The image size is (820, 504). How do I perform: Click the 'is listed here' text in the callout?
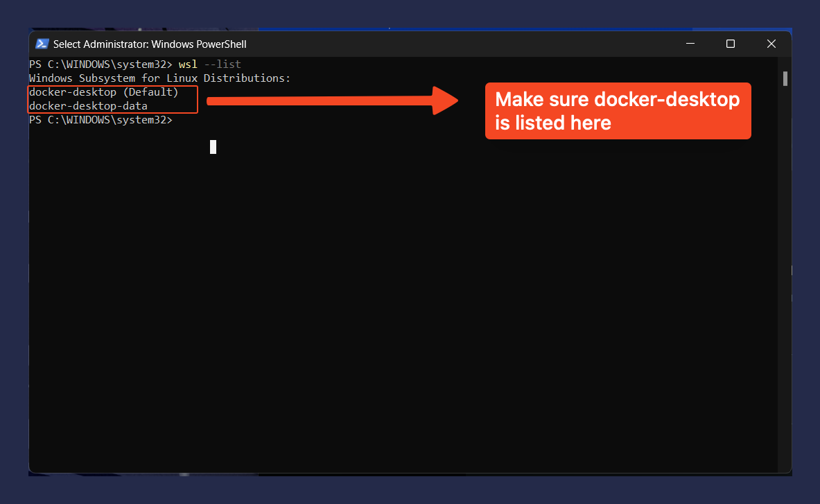click(x=552, y=123)
